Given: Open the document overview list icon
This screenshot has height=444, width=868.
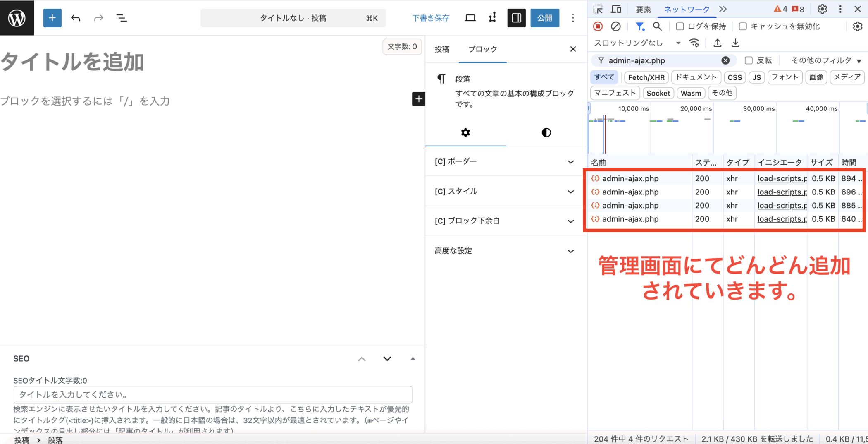Looking at the screenshot, I should pyautogui.click(x=122, y=18).
